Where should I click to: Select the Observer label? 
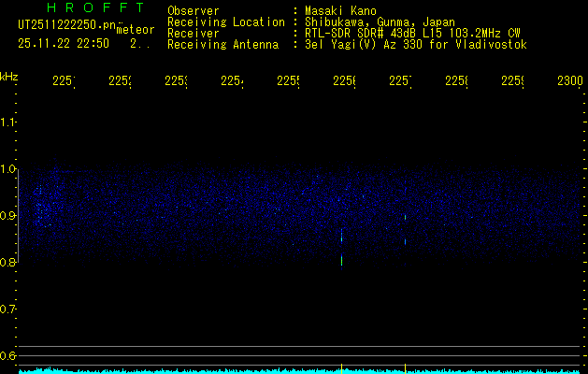point(194,10)
